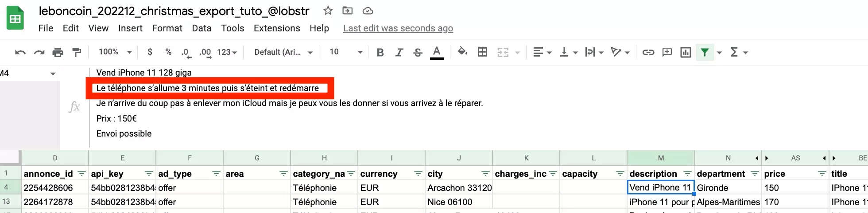Viewport: 868px width, 213px height.
Task: Open the Extensions menu
Action: [277, 28]
